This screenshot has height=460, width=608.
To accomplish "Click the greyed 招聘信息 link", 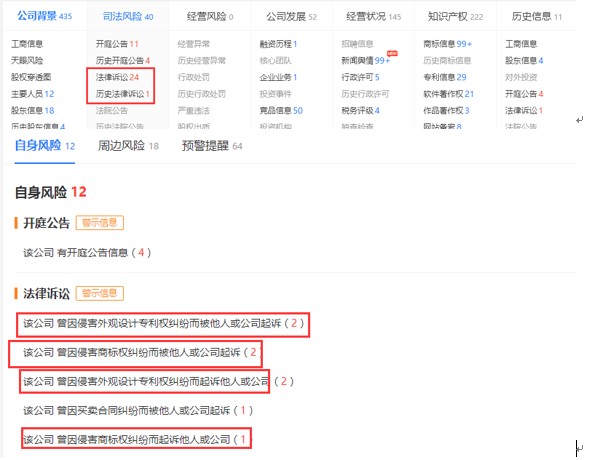I will point(357,44).
